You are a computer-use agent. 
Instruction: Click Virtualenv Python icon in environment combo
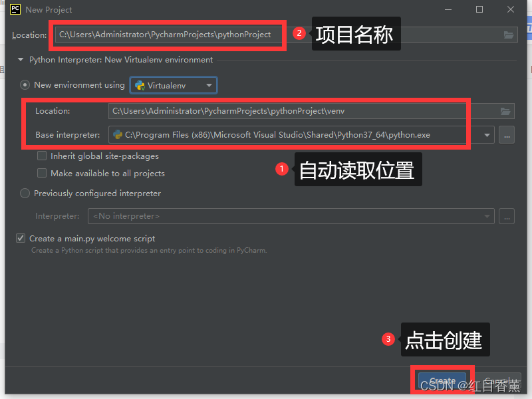tap(140, 86)
